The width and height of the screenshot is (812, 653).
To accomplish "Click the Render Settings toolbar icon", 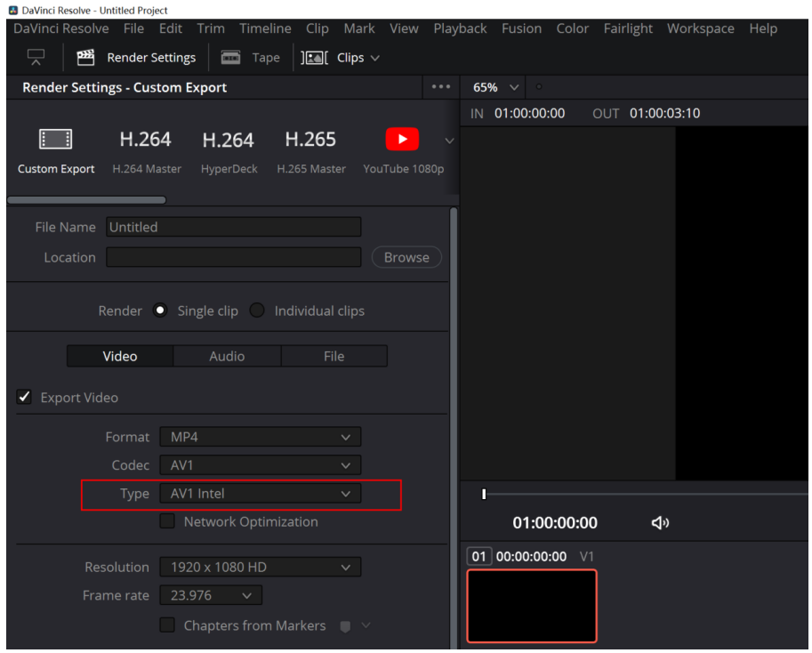I will click(86, 58).
